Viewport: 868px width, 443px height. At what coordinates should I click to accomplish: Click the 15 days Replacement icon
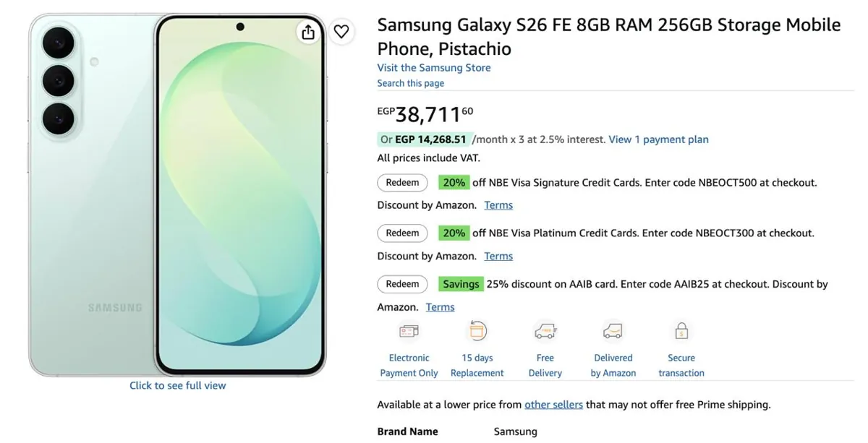477,331
